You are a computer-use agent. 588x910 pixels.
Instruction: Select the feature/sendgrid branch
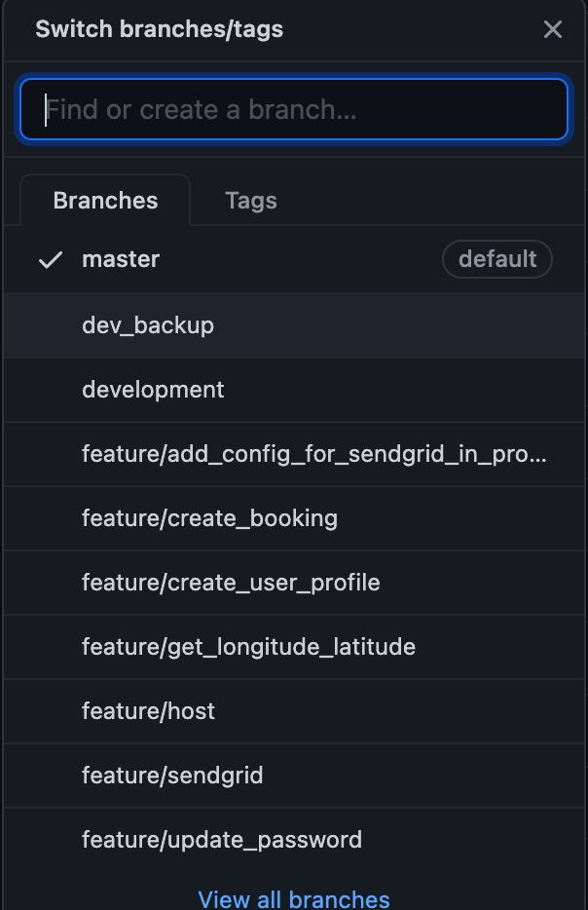pyautogui.click(x=294, y=776)
